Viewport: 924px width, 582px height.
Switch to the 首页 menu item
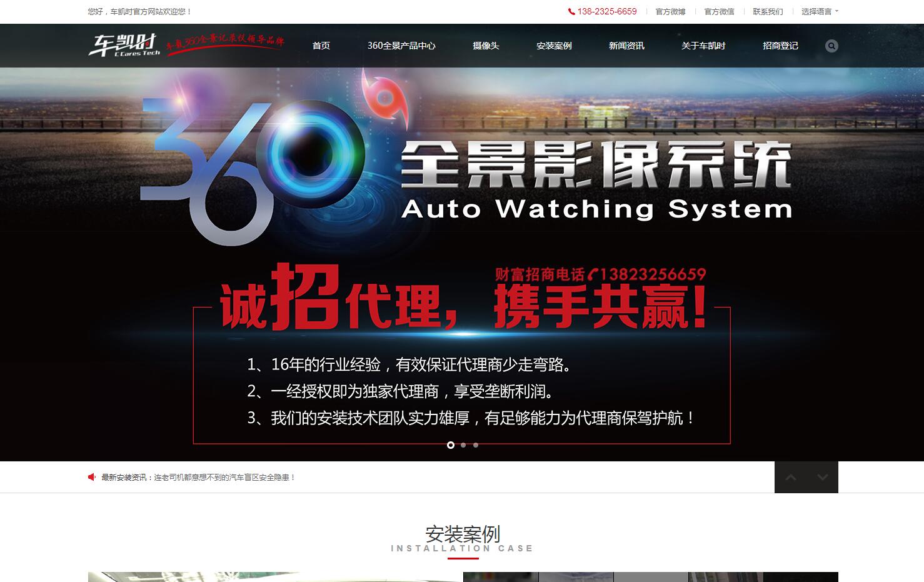click(321, 46)
